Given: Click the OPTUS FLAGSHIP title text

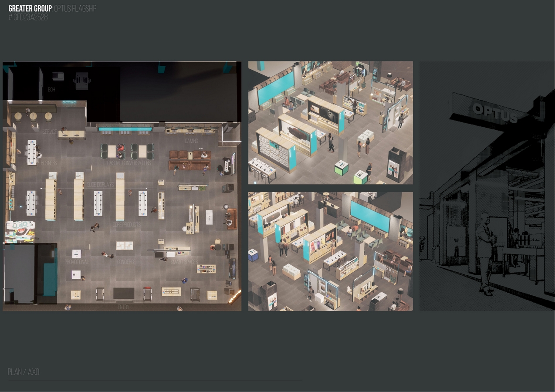Looking at the screenshot, I should coord(75,7).
